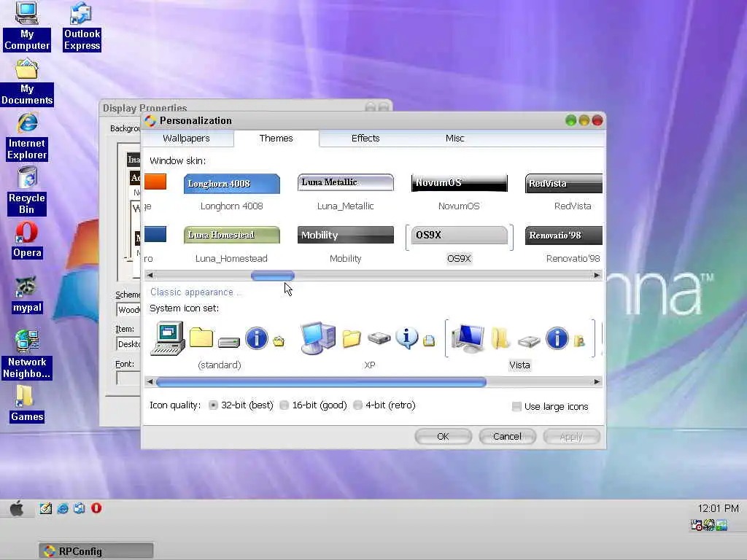This screenshot has height=560, width=747.
Task: Select the OS9X window skin
Action: click(460, 245)
